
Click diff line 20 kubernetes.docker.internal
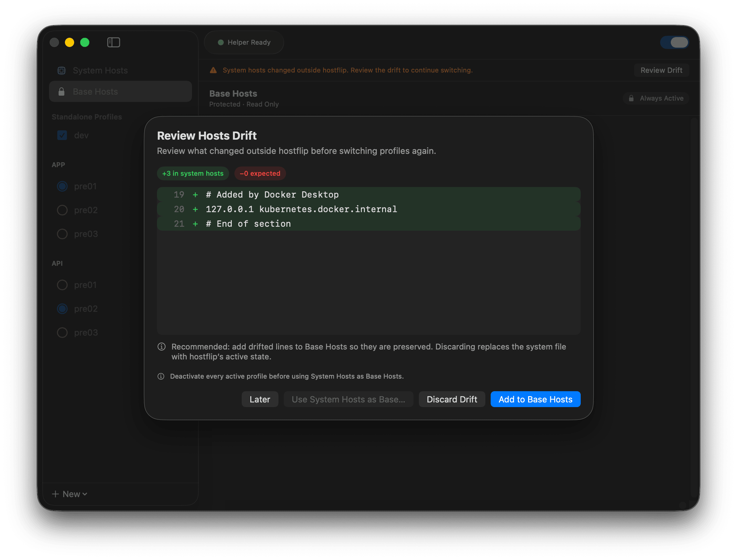tap(368, 209)
